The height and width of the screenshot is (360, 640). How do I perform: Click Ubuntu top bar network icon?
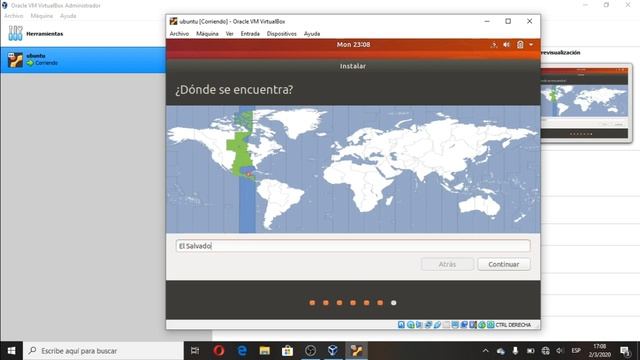[494, 44]
